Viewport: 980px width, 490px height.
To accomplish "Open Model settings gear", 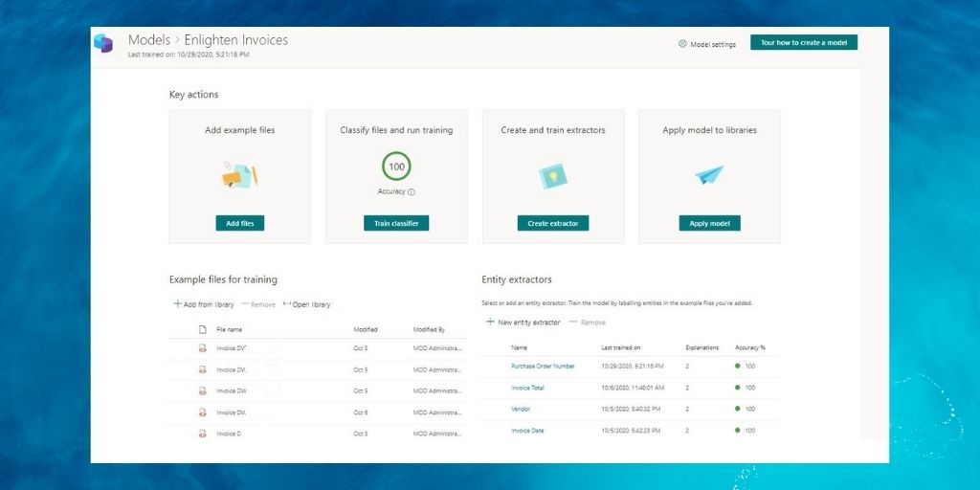I will pyautogui.click(x=682, y=44).
